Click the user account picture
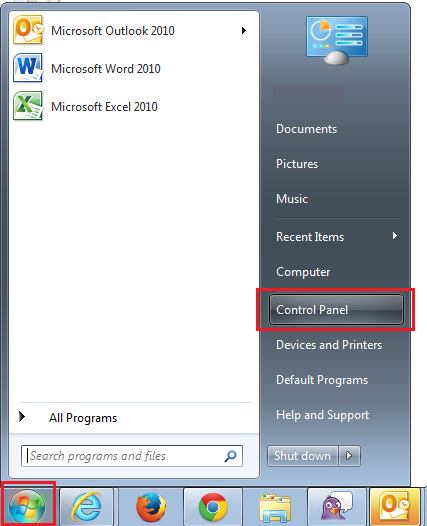This screenshot has height=526, width=427. pyautogui.click(x=336, y=40)
